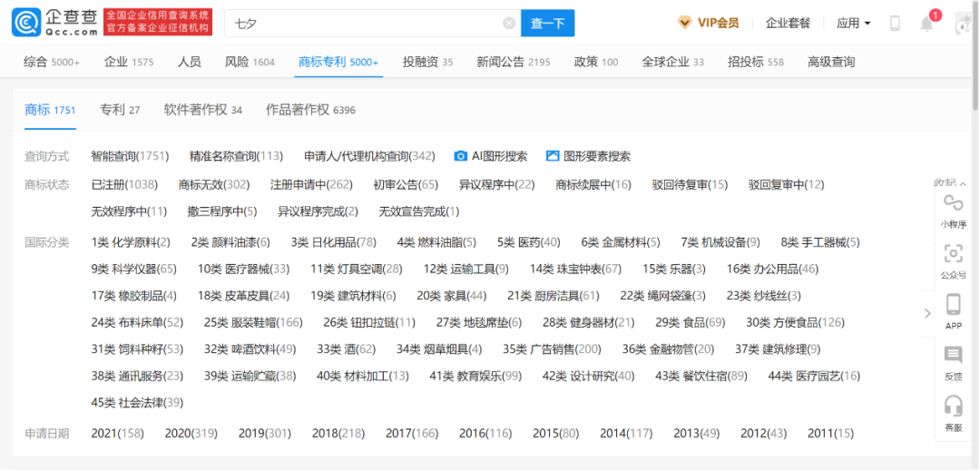980x471 pixels.
Task: Start 图形要素搜索 image search
Action: (x=588, y=156)
